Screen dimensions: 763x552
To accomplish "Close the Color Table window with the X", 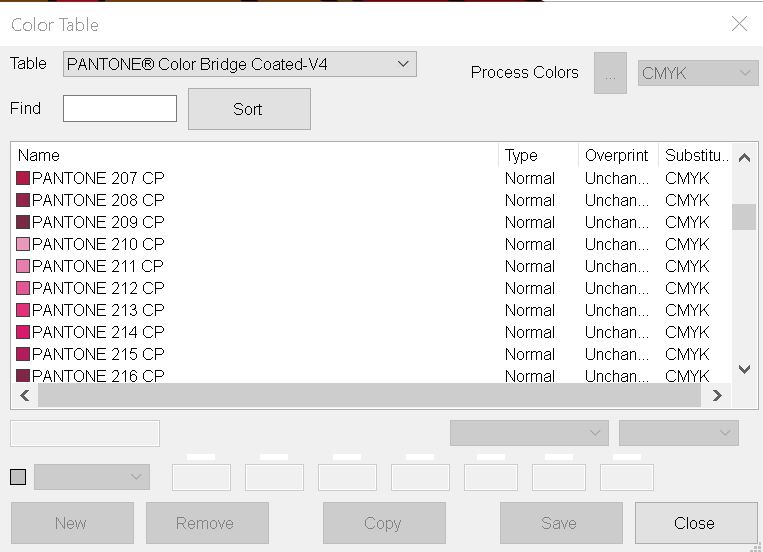I will [x=739, y=23].
